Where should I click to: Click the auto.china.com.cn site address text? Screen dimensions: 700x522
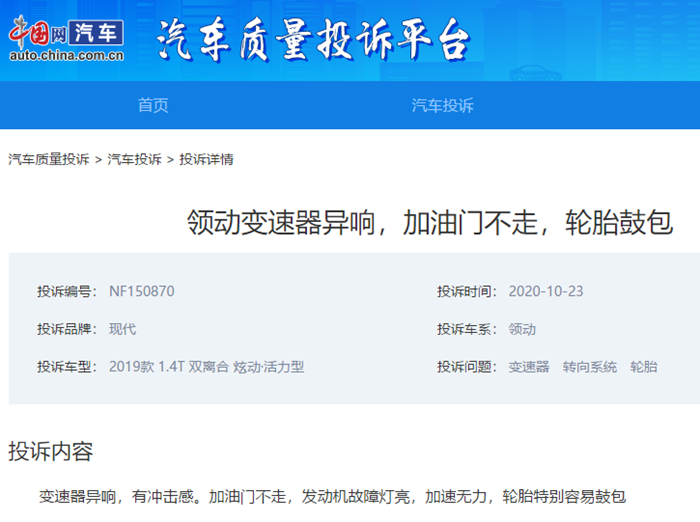(67, 55)
